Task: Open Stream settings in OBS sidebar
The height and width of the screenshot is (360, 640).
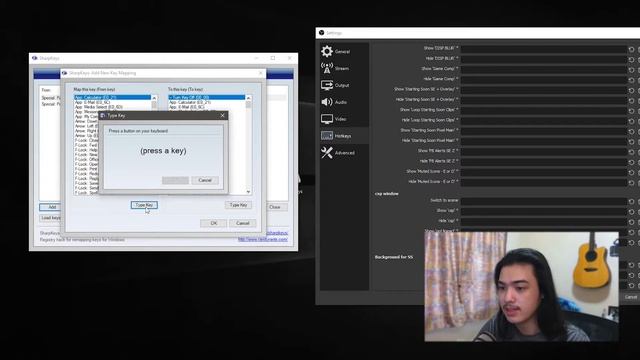Action: tap(344, 68)
